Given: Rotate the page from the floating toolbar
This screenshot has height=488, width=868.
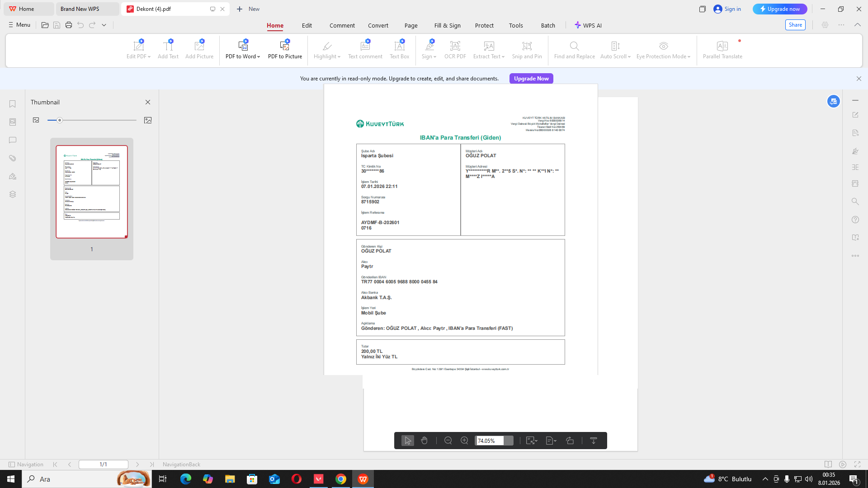Looking at the screenshot, I should [x=570, y=441].
